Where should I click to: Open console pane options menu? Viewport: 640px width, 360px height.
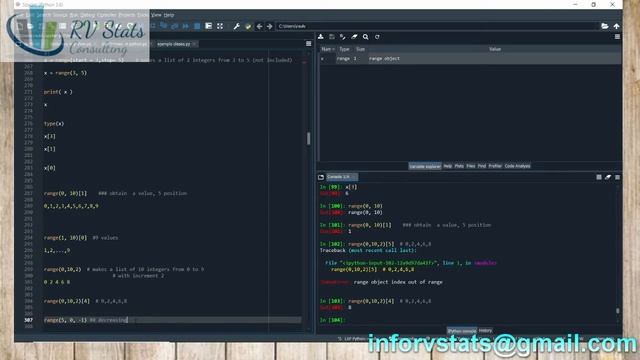point(617,177)
